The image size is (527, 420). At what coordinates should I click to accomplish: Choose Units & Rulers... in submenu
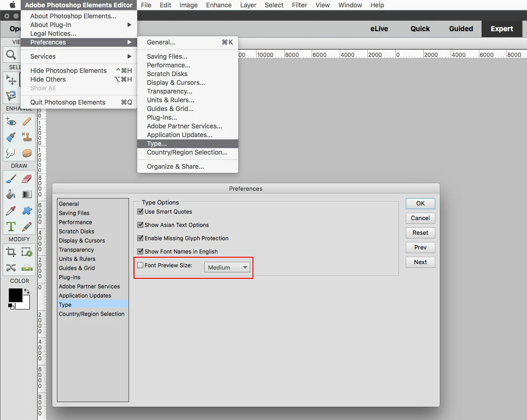point(188,100)
